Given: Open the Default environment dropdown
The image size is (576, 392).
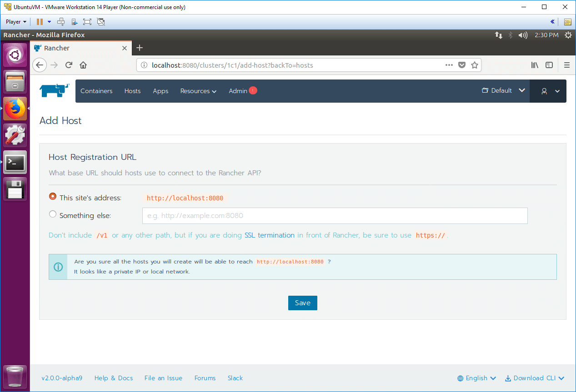Looking at the screenshot, I should click(504, 90).
